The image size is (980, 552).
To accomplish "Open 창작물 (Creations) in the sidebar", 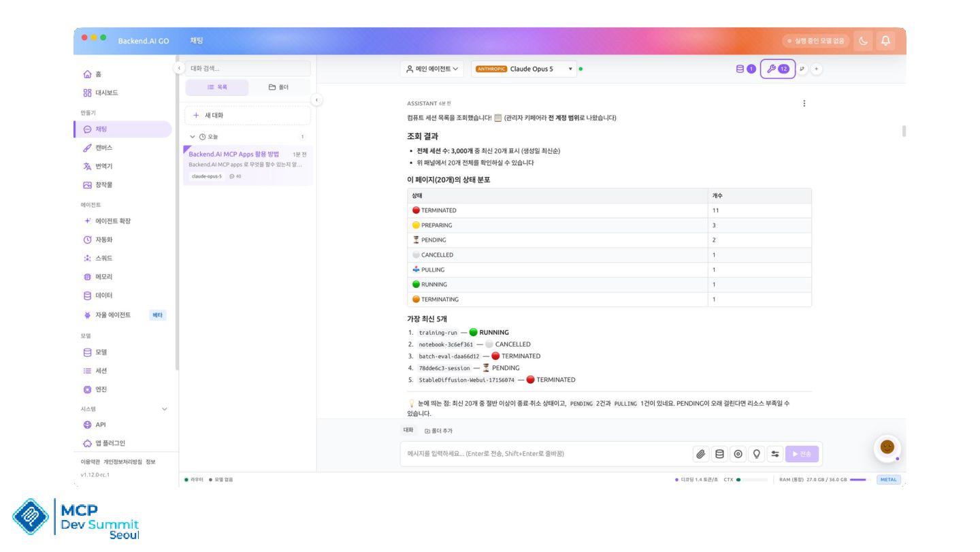I will click(x=98, y=185).
